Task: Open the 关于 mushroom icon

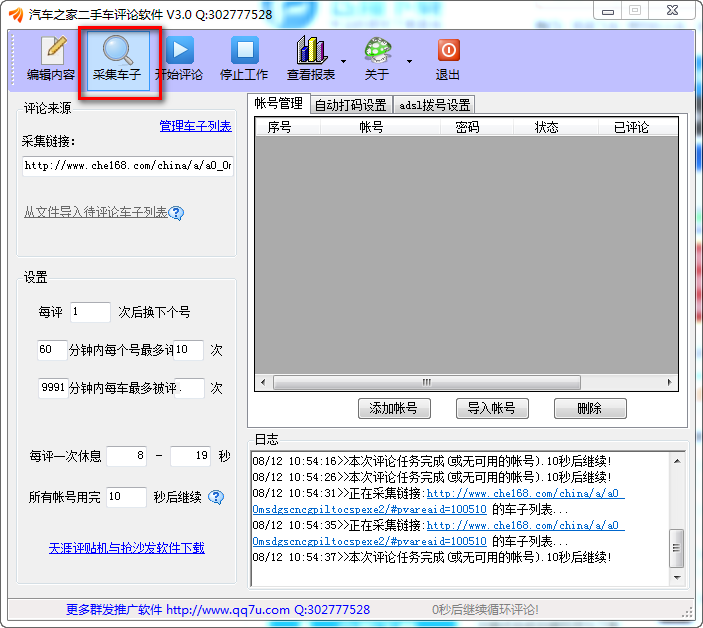Action: (377, 59)
